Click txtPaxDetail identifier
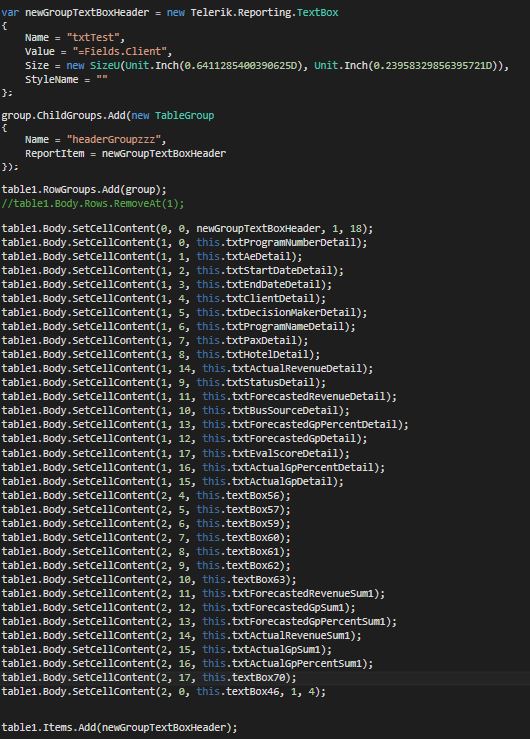The height and width of the screenshot is (739, 530). pos(261,340)
